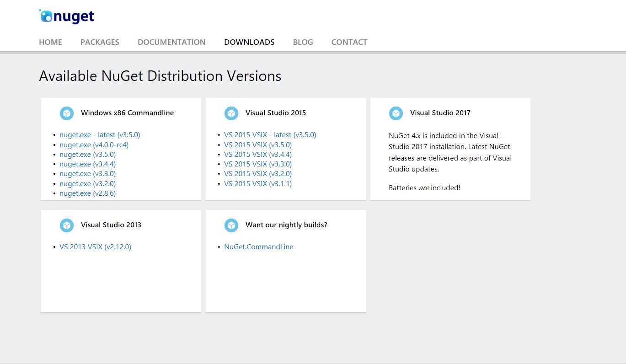Download VS 2015 VSIX (v3.2.0)

pos(258,174)
